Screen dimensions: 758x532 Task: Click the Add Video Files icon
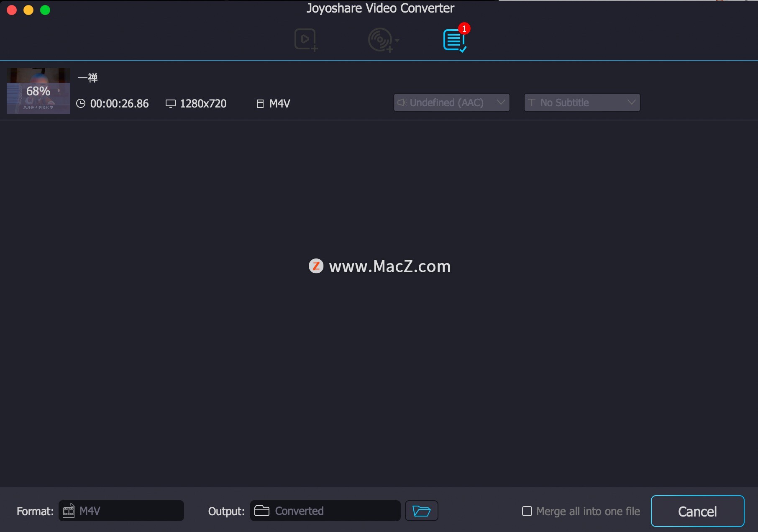click(306, 40)
